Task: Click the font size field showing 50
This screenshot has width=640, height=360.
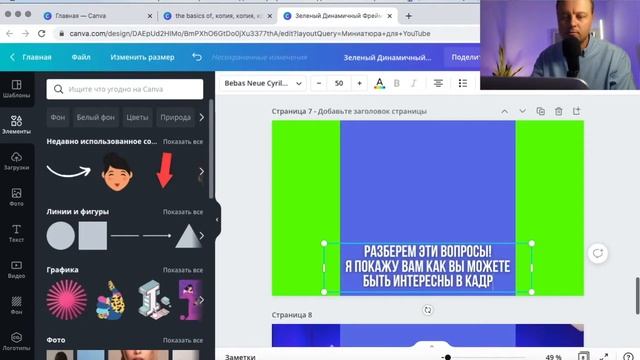Action: pyautogui.click(x=339, y=83)
